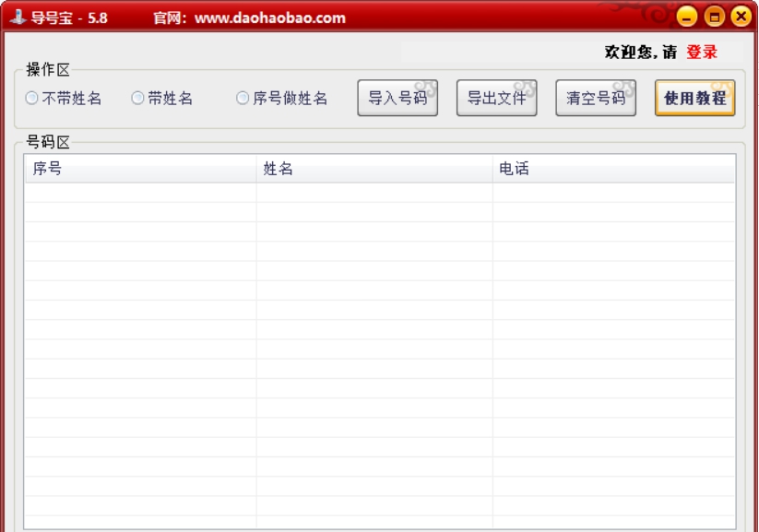The image size is (759, 532).
Task: Click the www.daohaobao.com title text
Action: [x=270, y=18]
